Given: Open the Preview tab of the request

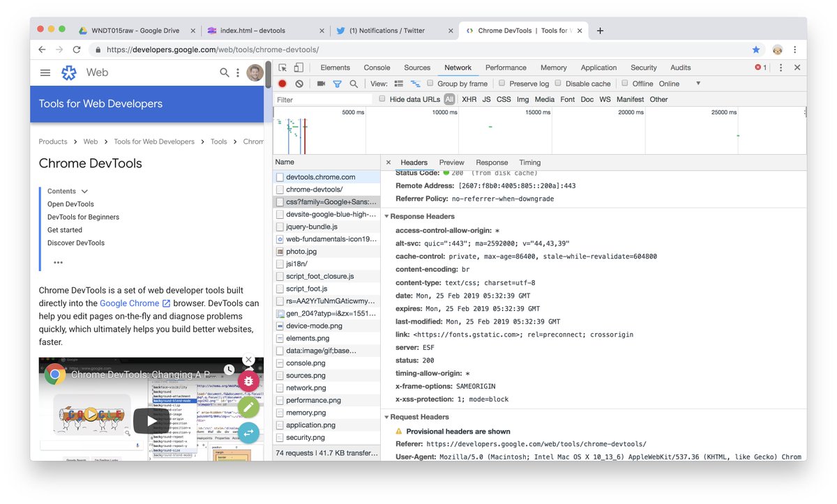Looking at the screenshot, I should [x=451, y=162].
